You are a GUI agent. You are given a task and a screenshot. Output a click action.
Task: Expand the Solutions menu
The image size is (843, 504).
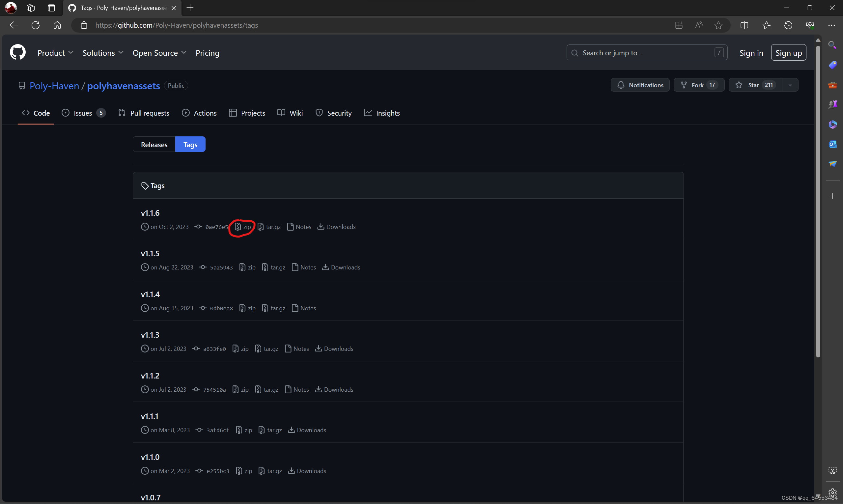point(102,53)
